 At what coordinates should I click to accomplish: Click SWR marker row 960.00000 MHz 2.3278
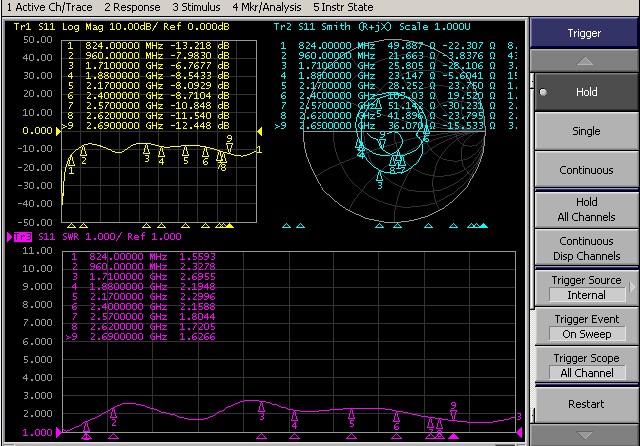(143, 266)
